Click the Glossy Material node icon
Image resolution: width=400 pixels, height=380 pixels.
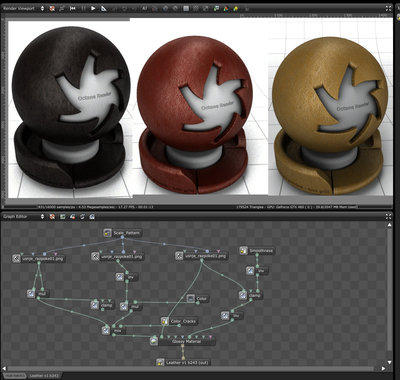[x=154, y=341]
